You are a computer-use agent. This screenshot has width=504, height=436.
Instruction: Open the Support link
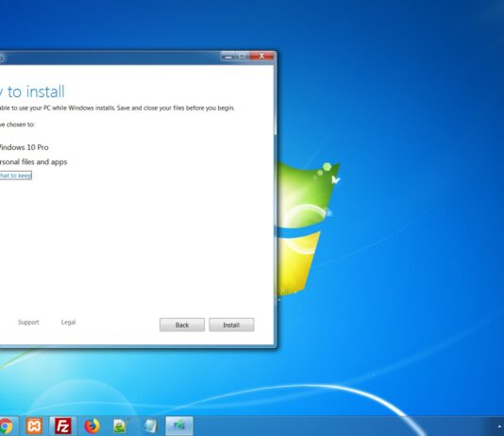pos(28,322)
